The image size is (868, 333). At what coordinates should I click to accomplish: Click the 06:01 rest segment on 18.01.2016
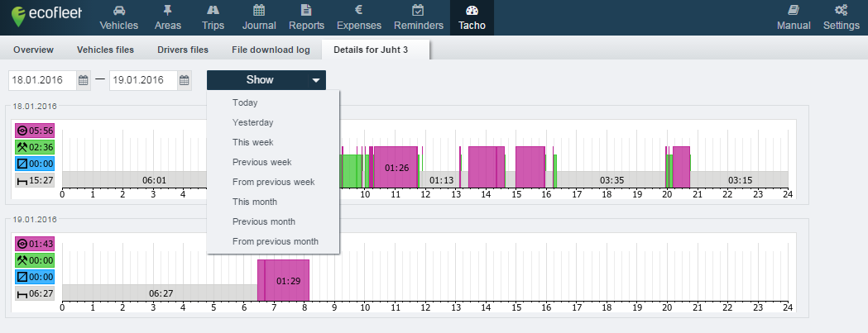[x=135, y=180]
